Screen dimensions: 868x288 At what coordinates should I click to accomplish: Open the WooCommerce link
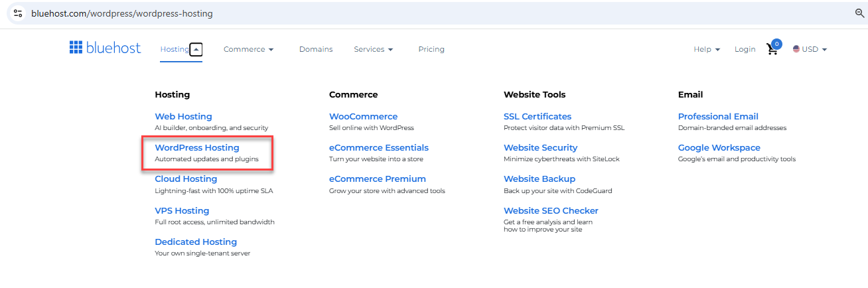point(363,116)
